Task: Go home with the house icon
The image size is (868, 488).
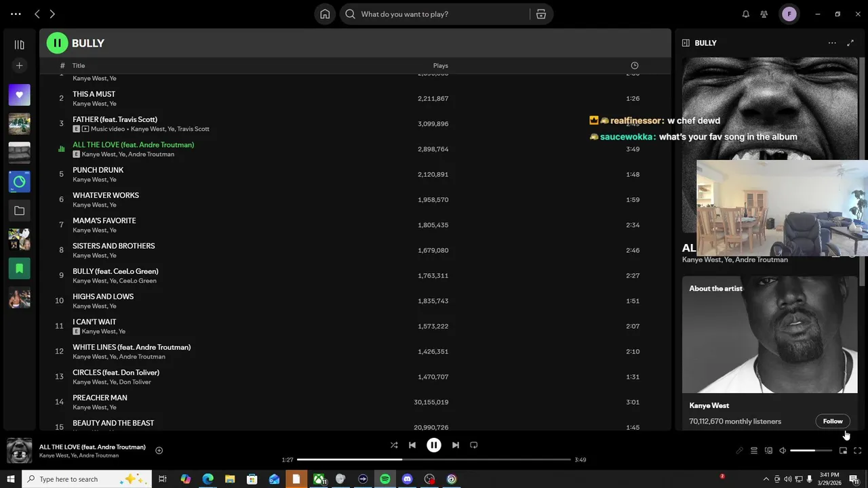Action: (x=325, y=14)
